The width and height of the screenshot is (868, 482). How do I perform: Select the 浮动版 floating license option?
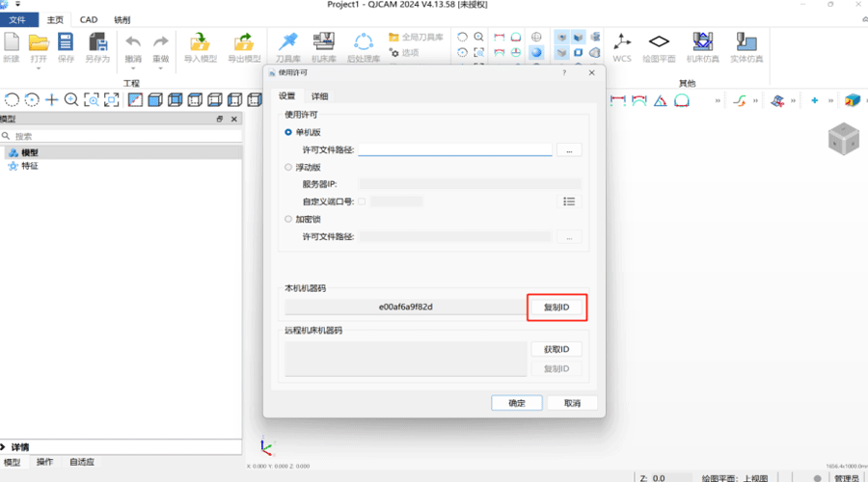point(288,167)
